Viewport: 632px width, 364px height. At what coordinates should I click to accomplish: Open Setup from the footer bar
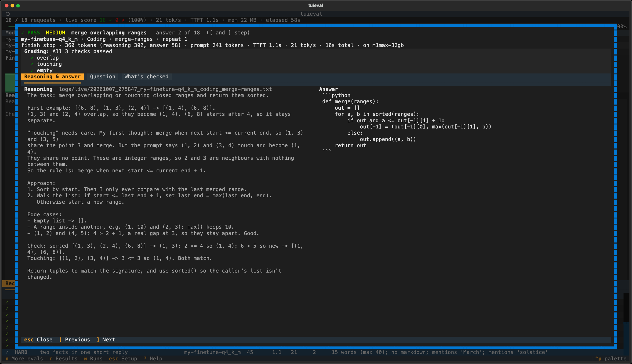pos(123,359)
